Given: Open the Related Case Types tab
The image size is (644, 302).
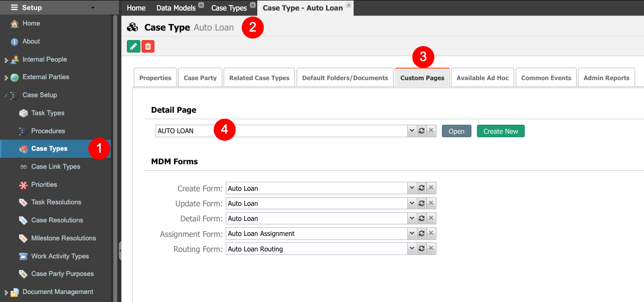Looking at the screenshot, I should pos(259,78).
